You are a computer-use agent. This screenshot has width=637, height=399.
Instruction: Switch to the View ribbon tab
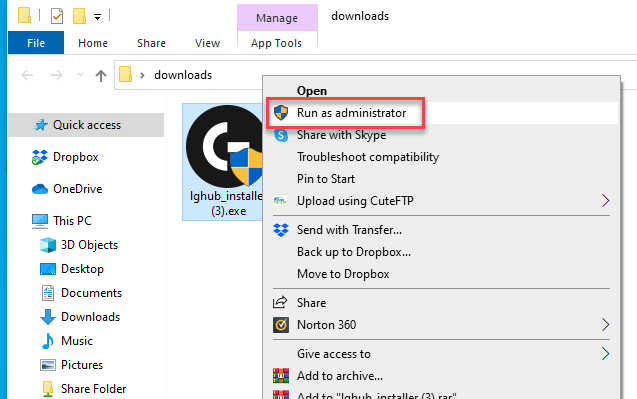[207, 43]
